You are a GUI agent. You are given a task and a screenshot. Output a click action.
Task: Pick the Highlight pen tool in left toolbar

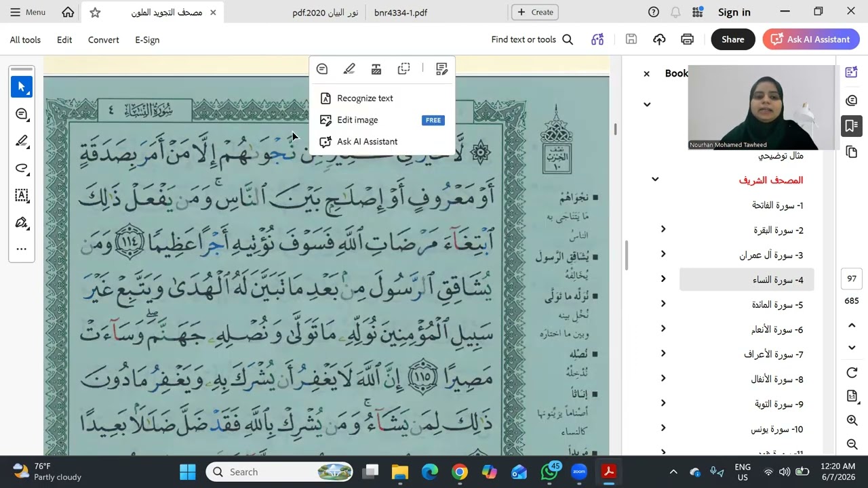pos(22,141)
